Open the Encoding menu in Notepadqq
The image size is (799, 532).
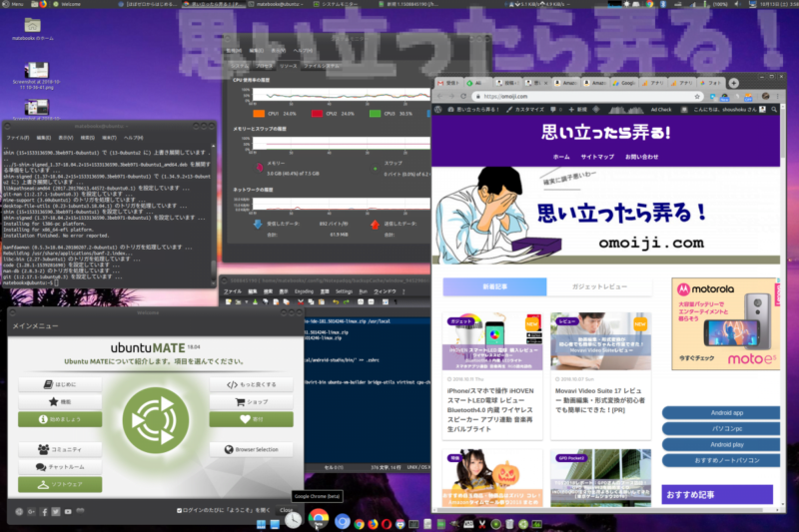[304, 291]
